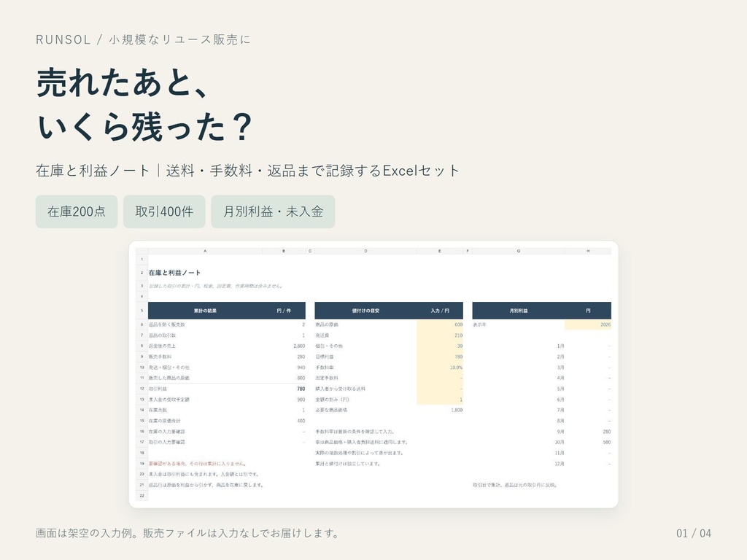Click the subtitle mentioning Excelセット
Viewport: 747px width, 560px height.
pyautogui.click(x=248, y=171)
